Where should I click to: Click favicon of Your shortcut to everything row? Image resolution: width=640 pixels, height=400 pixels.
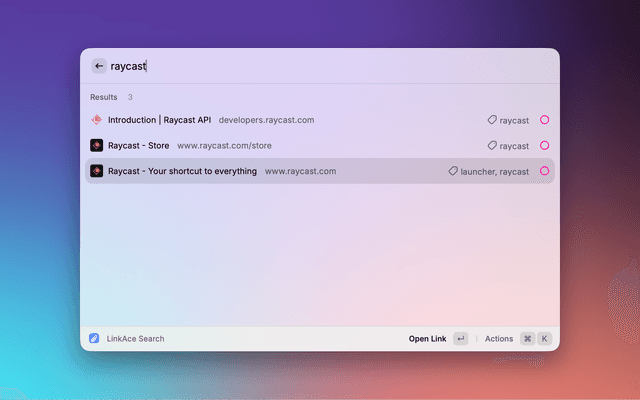click(96, 171)
